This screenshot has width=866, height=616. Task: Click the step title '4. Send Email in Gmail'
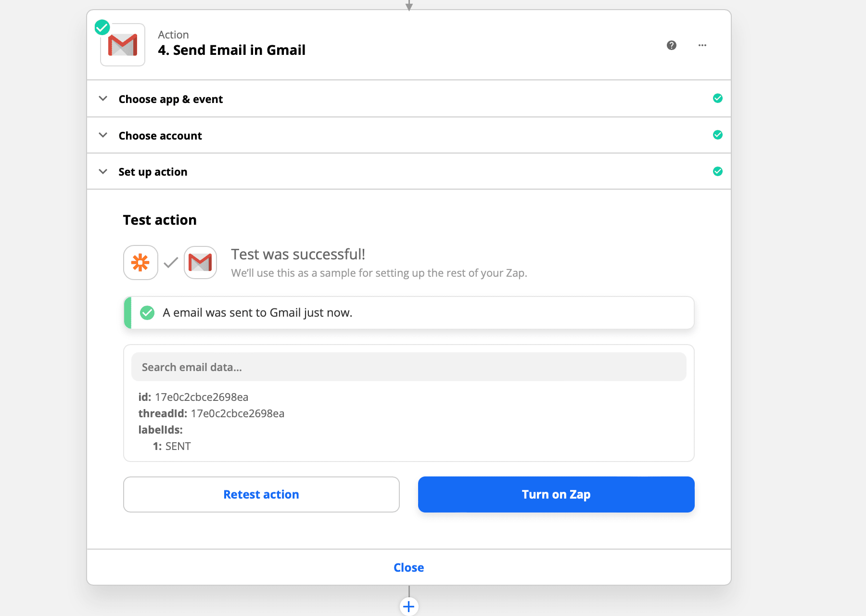pyautogui.click(x=232, y=50)
